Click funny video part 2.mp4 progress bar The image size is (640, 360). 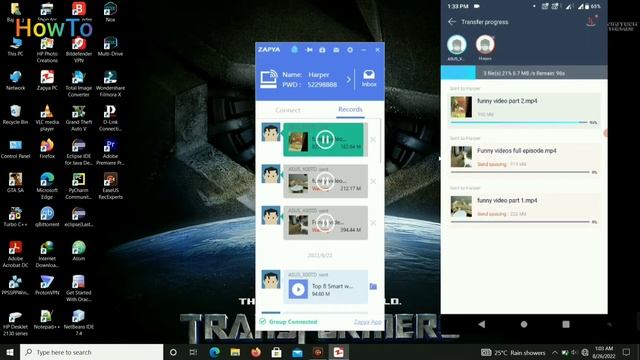[x=519, y=122]
